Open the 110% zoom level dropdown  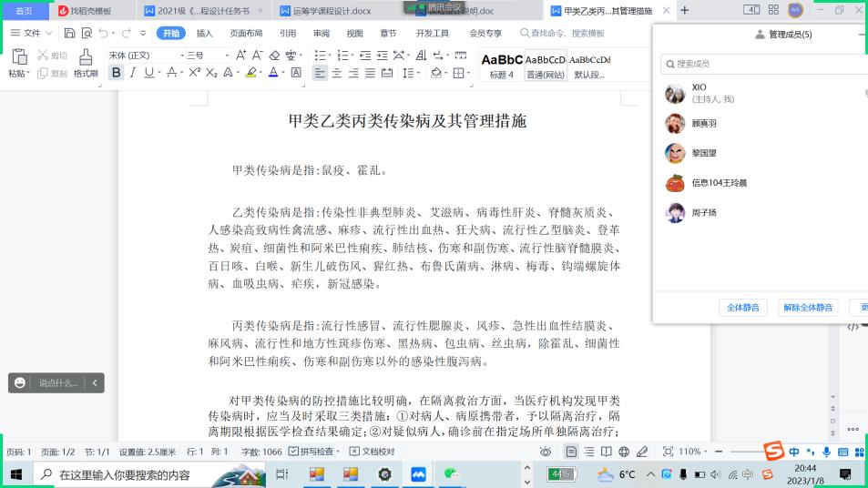coord(694,452)
